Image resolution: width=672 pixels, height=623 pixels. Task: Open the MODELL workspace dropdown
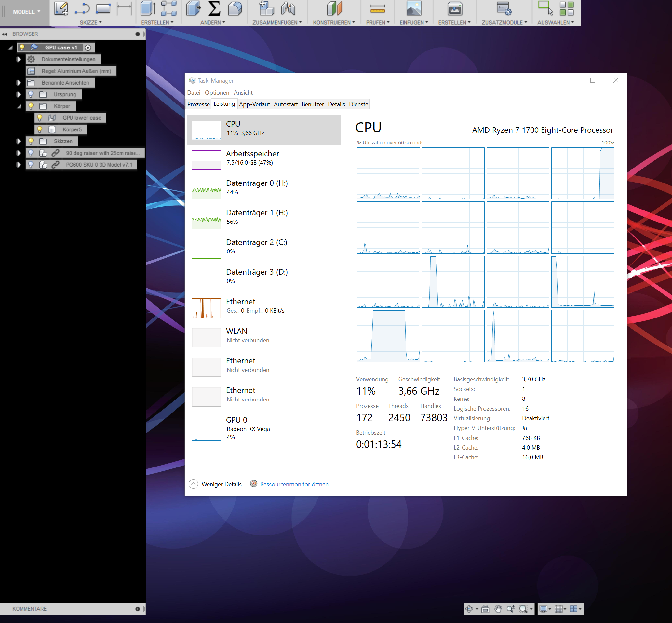point(26,12)
